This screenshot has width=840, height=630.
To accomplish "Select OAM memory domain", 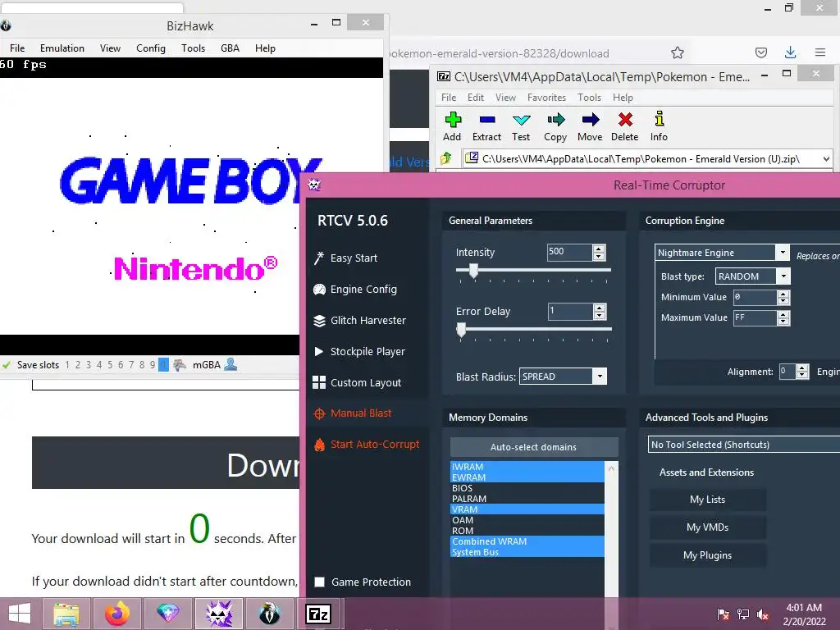I will [x=527, y=520].
